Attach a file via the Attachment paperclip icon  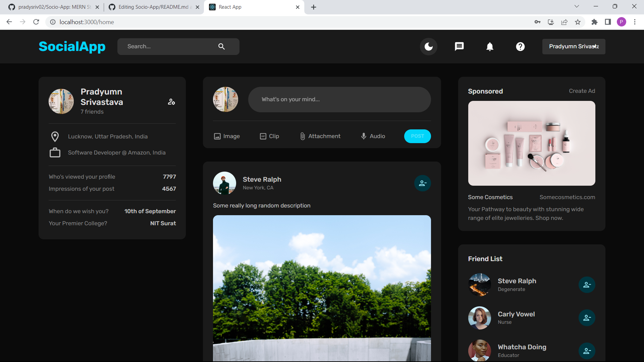(x=319, y=136)
